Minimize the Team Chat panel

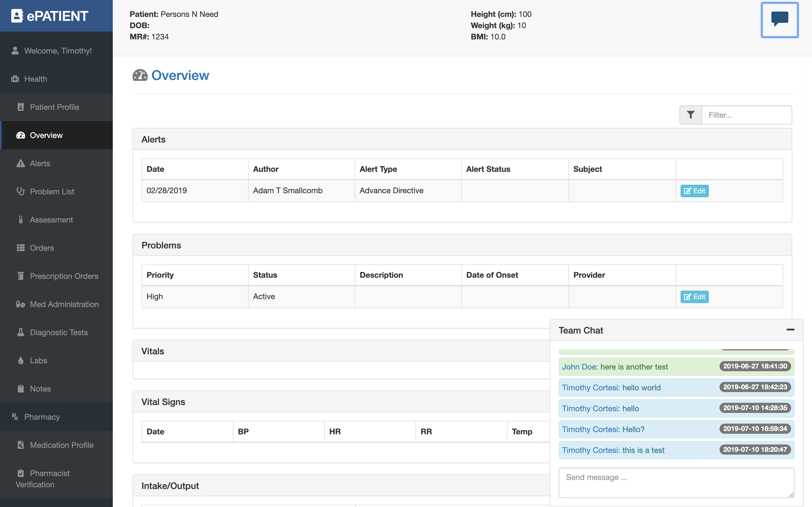(790, 330)
